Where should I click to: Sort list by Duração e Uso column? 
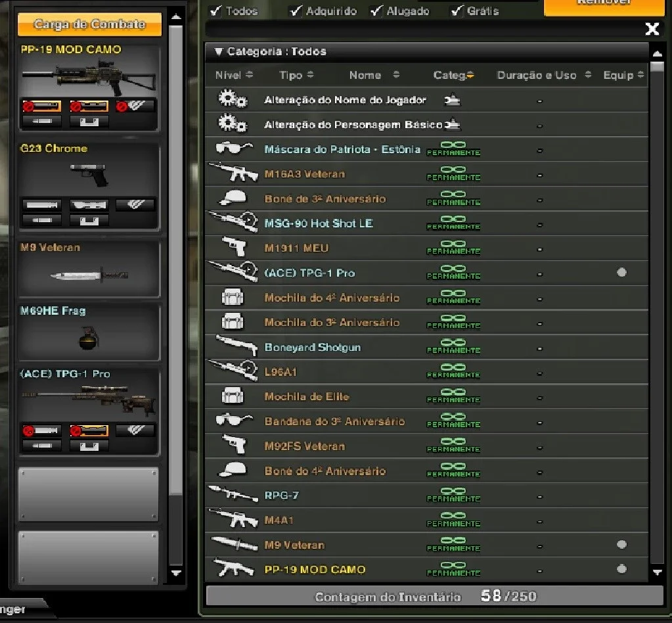point(544,75)
